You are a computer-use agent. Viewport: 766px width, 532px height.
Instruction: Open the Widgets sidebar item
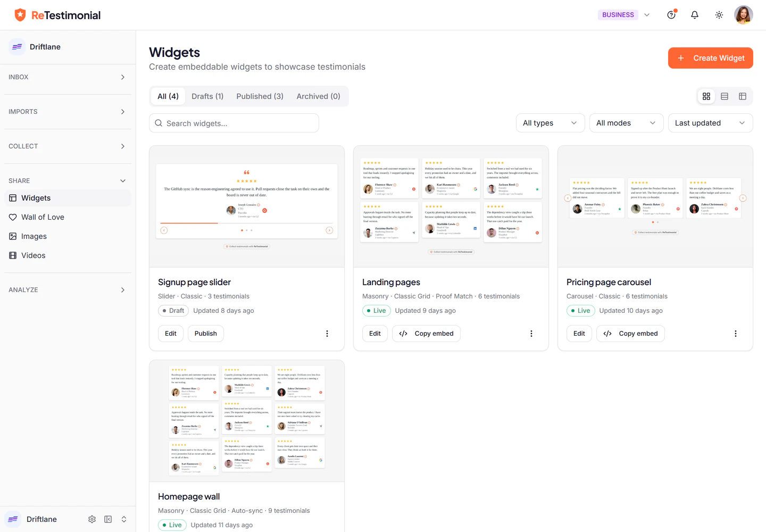(x=68, y=198)
